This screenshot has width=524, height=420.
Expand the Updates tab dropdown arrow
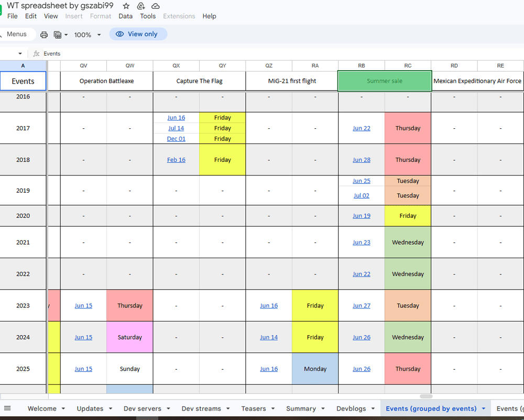(x=110, y=408)
